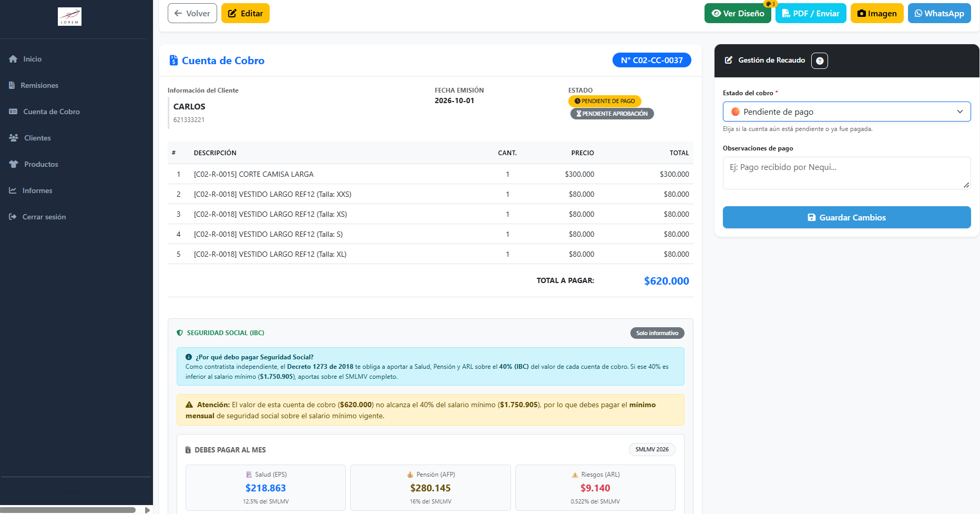Navigate to Informes section
980x514 pixels.
tap(37, 190)
